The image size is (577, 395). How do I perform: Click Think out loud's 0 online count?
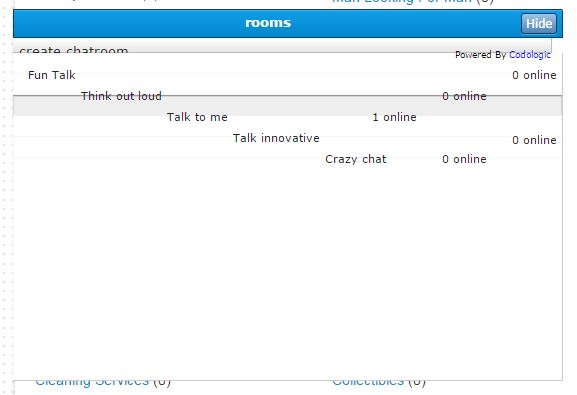coord(464,96)
